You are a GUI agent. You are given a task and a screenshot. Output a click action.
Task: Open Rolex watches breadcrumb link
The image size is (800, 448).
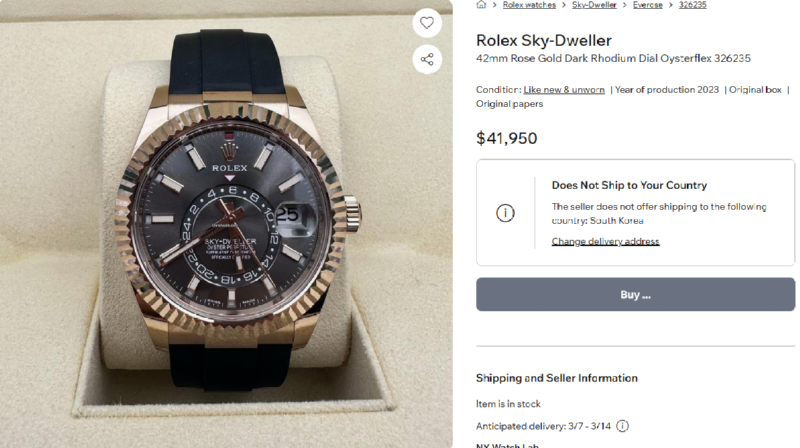click(529, 5)
